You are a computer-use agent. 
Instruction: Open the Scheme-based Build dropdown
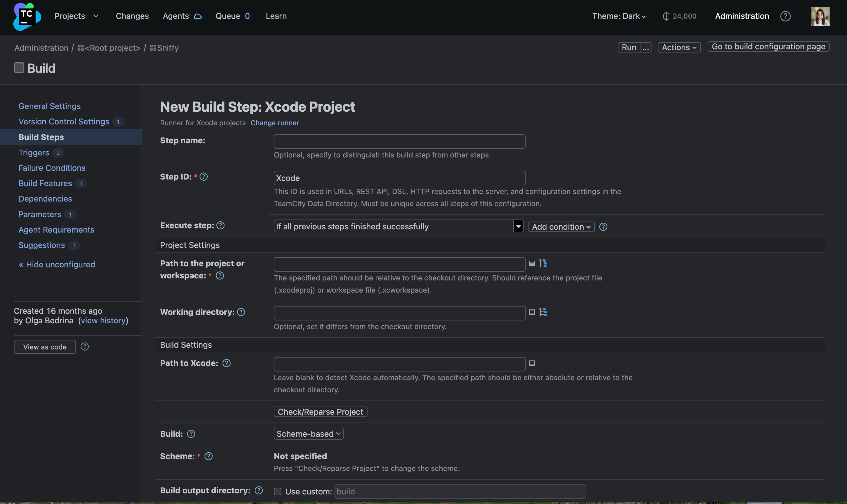click(x=308, y=433)
